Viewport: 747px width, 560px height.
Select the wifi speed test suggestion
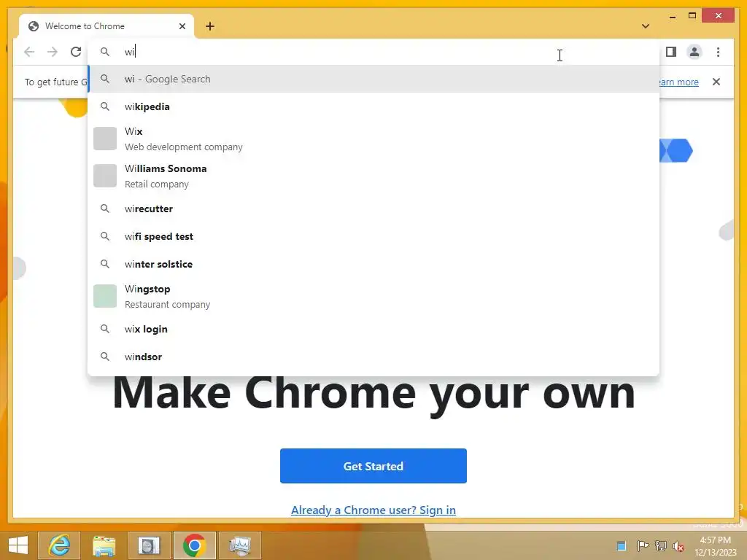[x=373, y=236]
